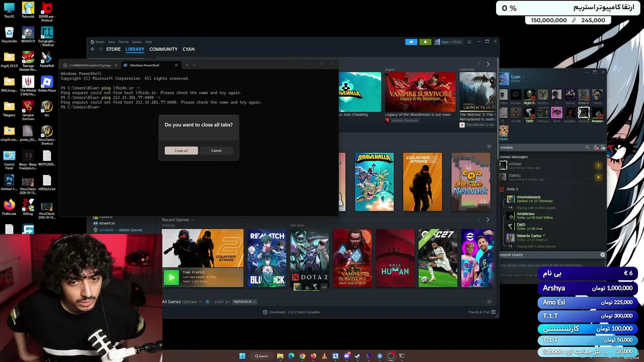Go to the LIBRARY tab in Steam

tap(135, 49)
